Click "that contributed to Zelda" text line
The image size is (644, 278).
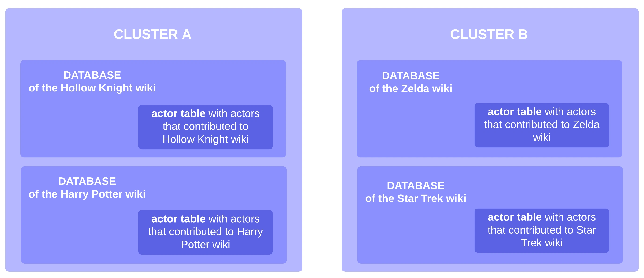click(x=541, y=124)
